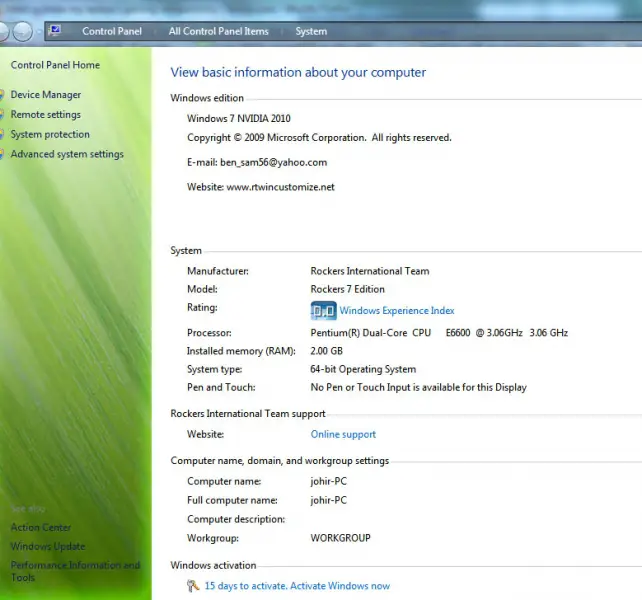This screenshot has height=600, width=642.
Task: Click the 64-bit Operating System value
Action: [x=363, y=369]
